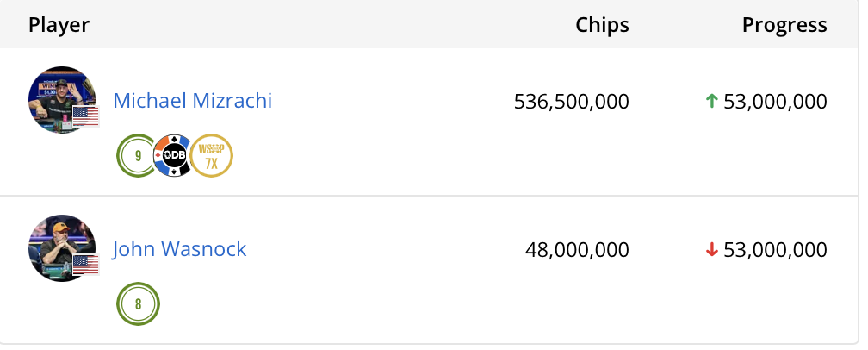
Task: Click the gold WSOP 7X winner badge
Action: click(212, 156)
